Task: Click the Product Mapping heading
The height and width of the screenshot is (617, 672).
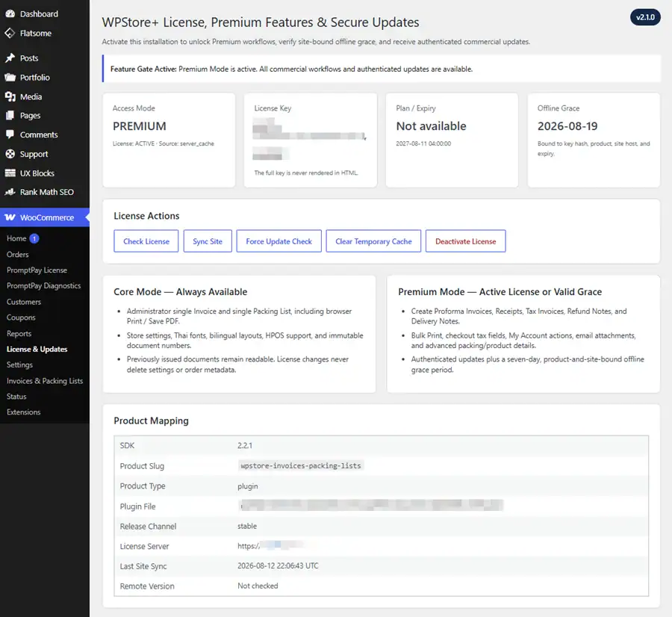Action: 151,421
